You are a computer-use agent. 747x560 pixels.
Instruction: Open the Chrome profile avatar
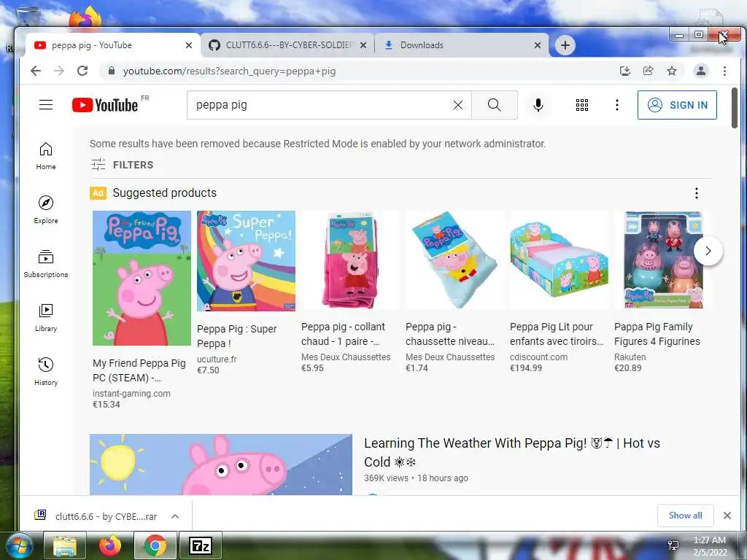701,71
